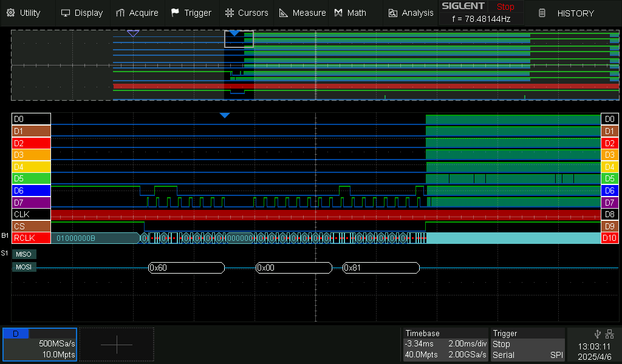Click the blue trigger position marker

(x=225, y=115)
